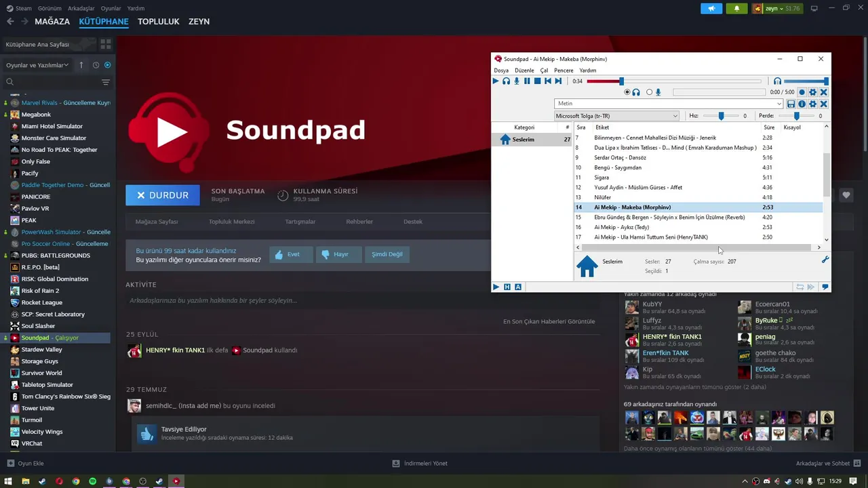Adjust Perde pitch slider
The height and width of the screenshot is (488, 868).
pyautogui.click(x=797, y=116)
